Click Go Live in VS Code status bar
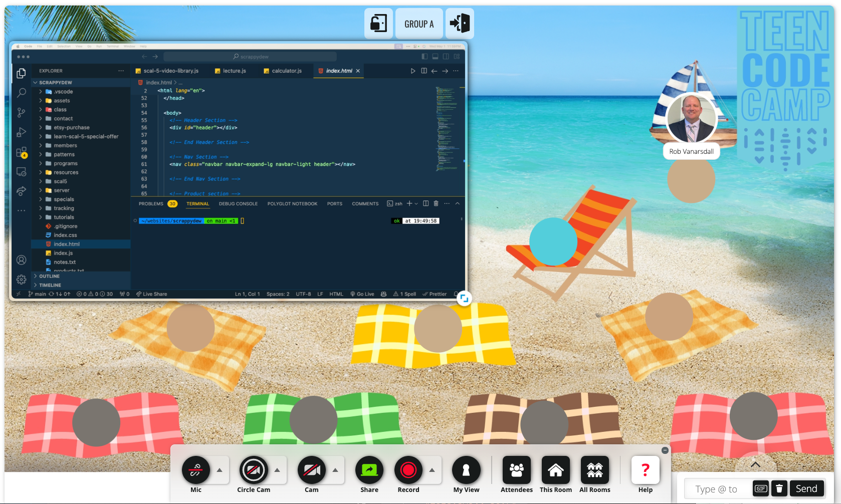The image size is (841, 504). tap(362, 294)
